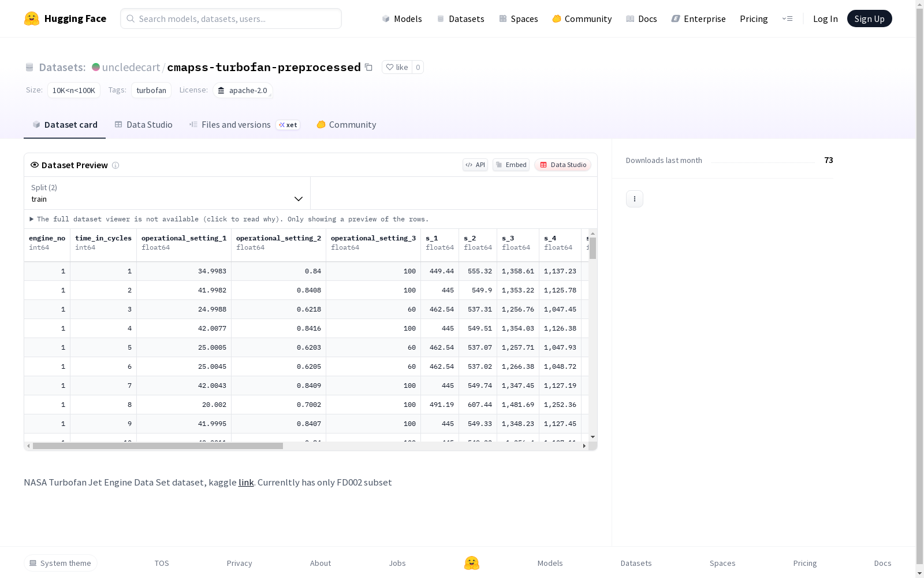Open Models footer link
The width and height of the screenshot is (924, 578).
pos(550,563)
